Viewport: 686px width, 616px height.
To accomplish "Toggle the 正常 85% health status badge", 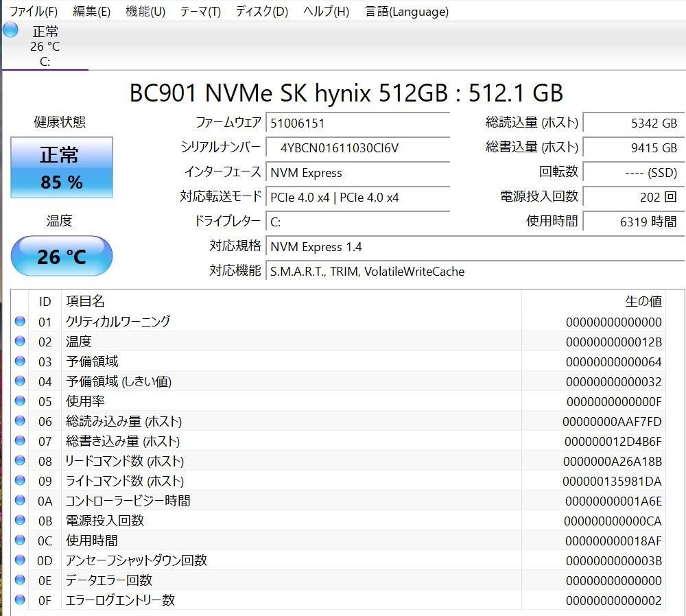I will pos(61,167).
